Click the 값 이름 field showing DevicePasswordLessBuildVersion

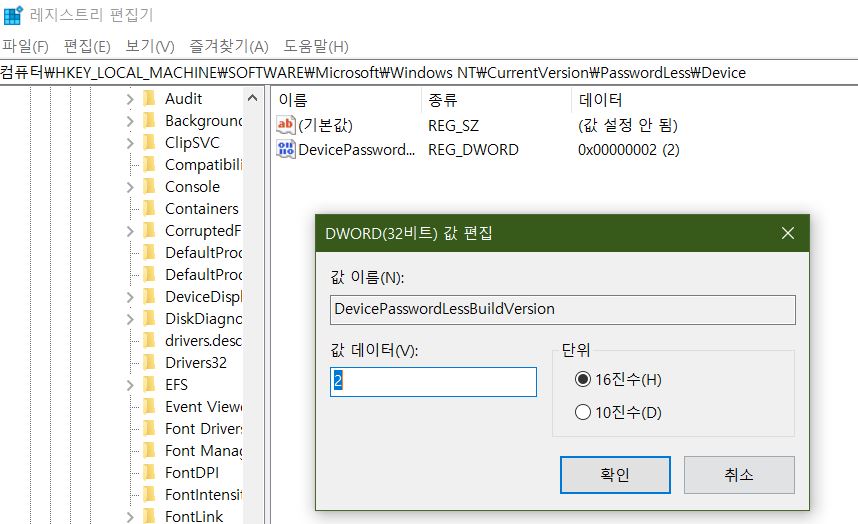pyautogui.click(x=563, y=310)
